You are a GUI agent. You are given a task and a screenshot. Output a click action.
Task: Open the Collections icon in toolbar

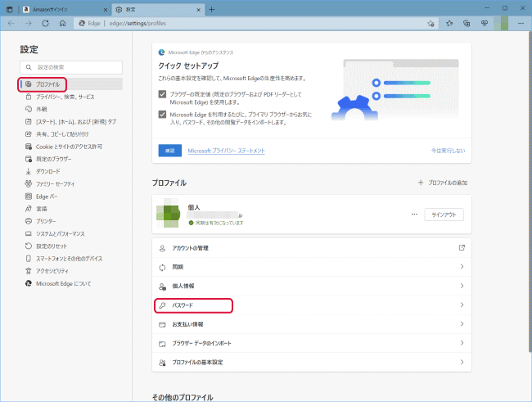pos(467,24)
